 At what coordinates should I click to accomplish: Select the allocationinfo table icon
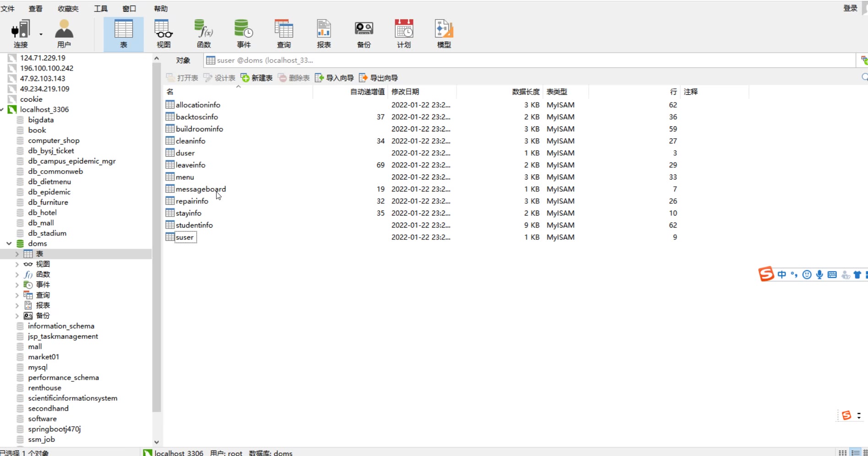[170, 104]
